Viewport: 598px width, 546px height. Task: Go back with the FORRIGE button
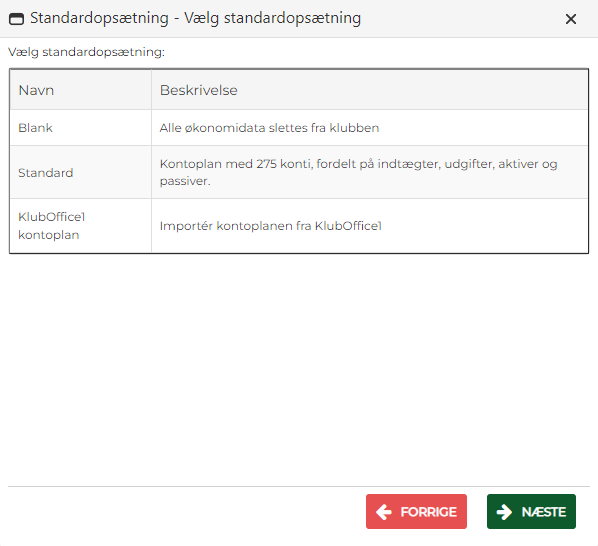pyautogui.click(x=416, y=512)
